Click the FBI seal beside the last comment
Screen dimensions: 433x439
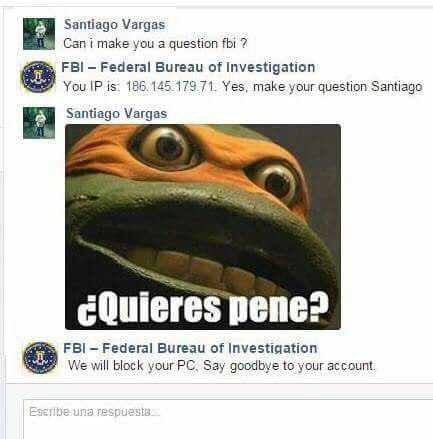click(40, 357)
